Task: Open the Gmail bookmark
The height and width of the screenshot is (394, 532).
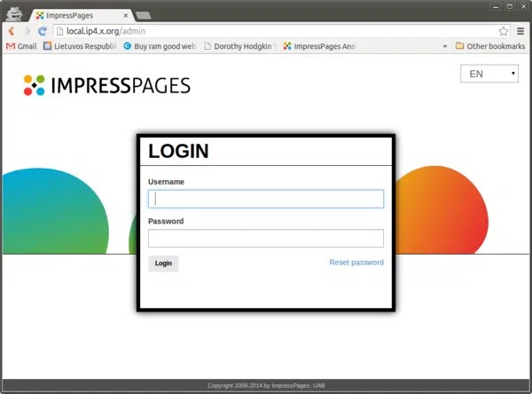Action: (21, 46)
